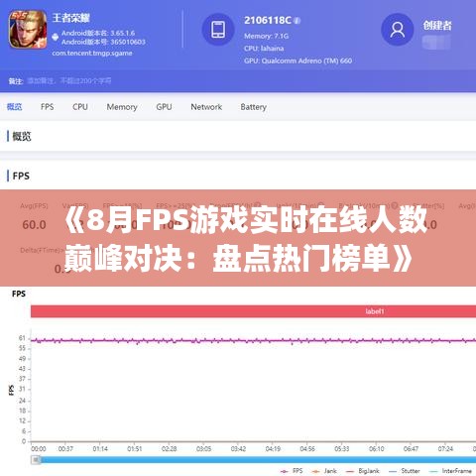This screenshot has height=476, width=476.
Task: Open the Memory tab
Action: (x=122, y=107)
